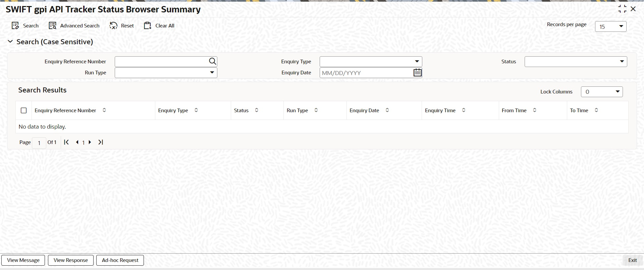Go to the first results page
Viewport: 644px width, 270px height.
[66, 142]
